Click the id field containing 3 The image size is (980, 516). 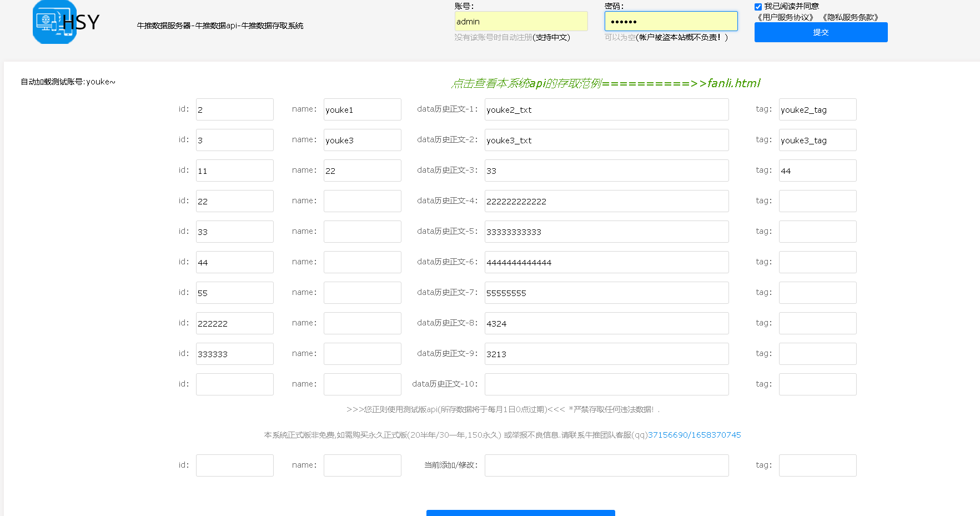point(235,140)
